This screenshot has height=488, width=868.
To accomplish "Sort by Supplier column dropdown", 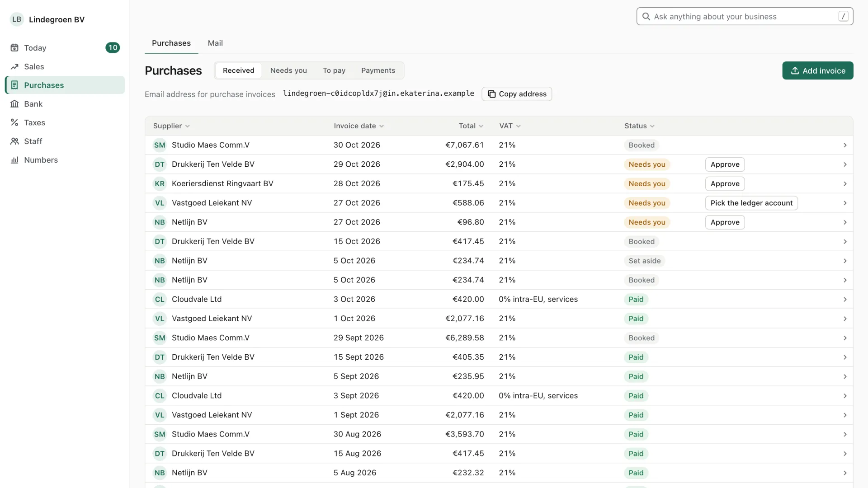I will tap(172, 126).
